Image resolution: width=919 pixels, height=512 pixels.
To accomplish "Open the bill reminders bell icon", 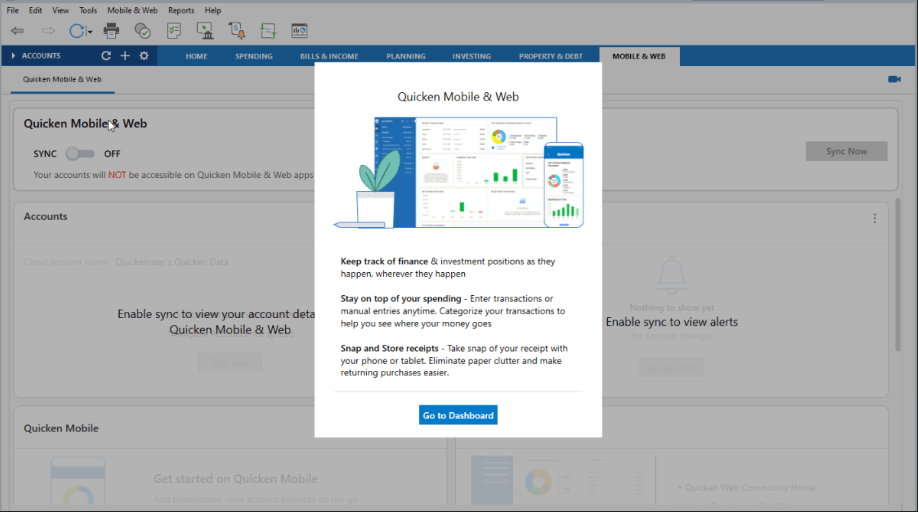I will 237,31.
